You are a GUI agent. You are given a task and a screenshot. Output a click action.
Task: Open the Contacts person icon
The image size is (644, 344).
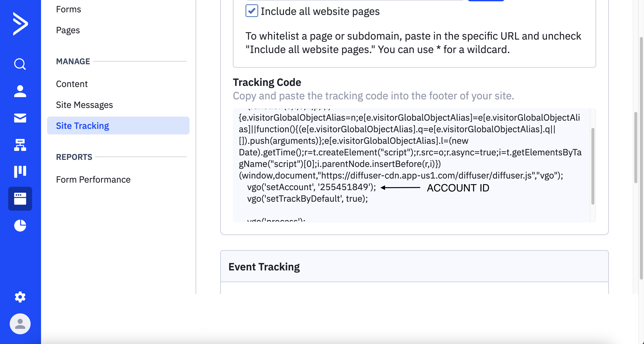pos(20,91)
